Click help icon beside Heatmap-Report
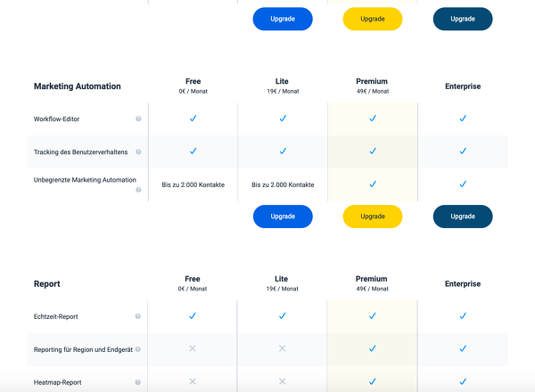Image resolution: width=535 pixels, height=392 pixels. (138, 382)
